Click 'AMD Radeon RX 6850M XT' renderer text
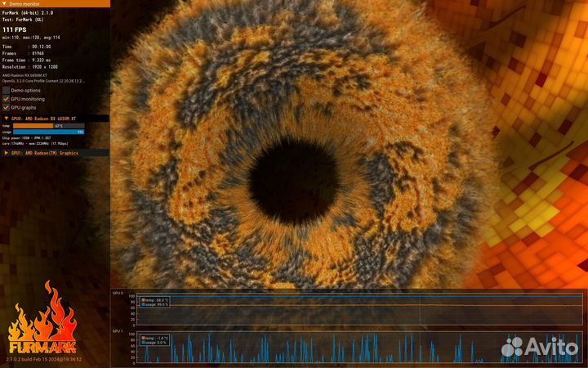This screenshot has height=368, width=588. coord(24,75)
